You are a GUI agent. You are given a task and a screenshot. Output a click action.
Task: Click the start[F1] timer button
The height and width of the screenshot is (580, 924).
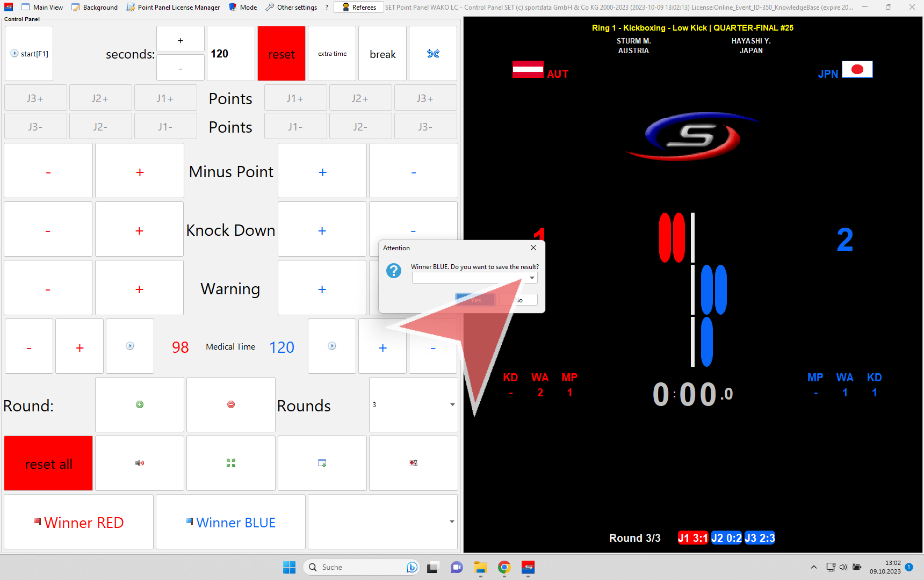click(30, 54)
